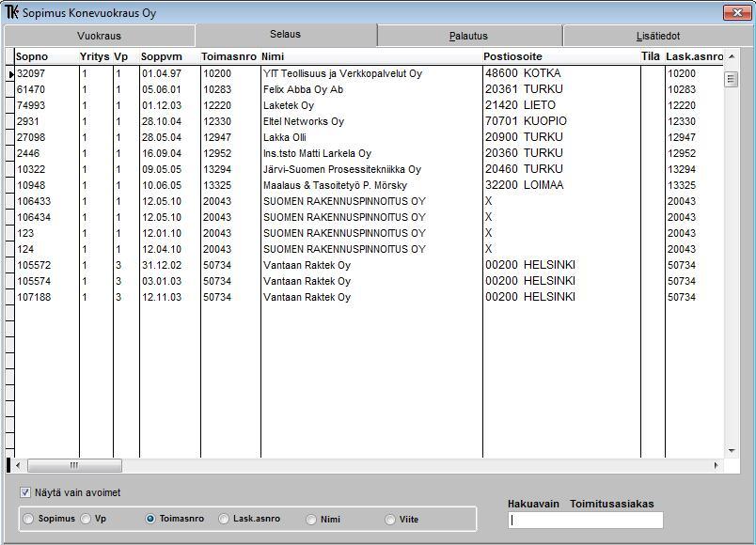Click the Postiosoite column header
756x545 pixels.
(561, 56)
